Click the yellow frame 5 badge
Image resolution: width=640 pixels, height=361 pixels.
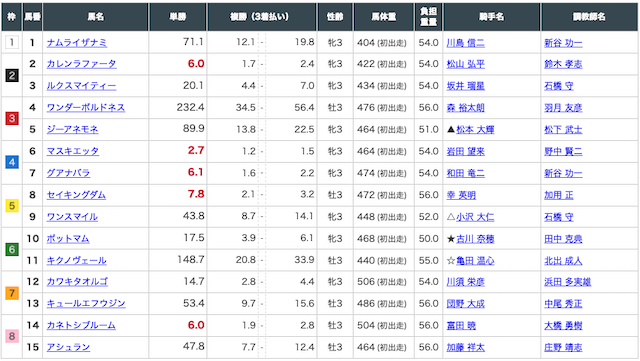point(12,205)
